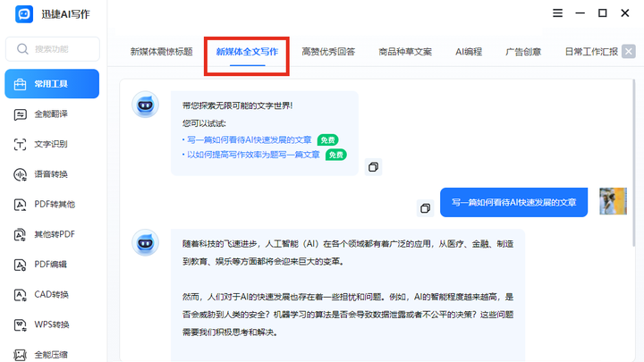Click the user avatar thumbnail
The height and width of the screenshot is (362, 644).
click(613, 201)
